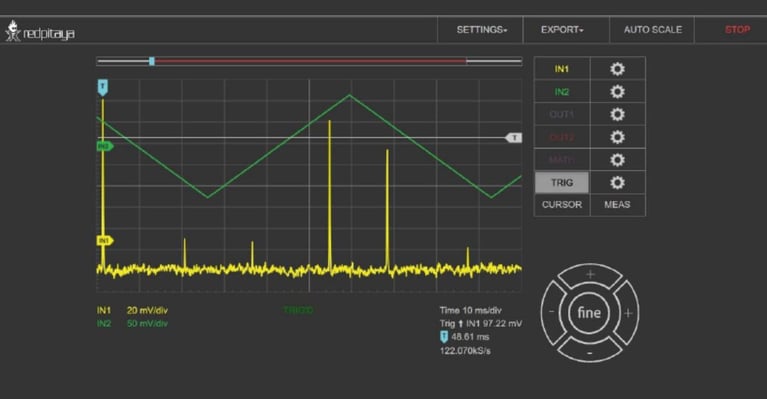Stop acquisition with STOP button
Viewport: 767px width, 399px height.
point(737,30)
